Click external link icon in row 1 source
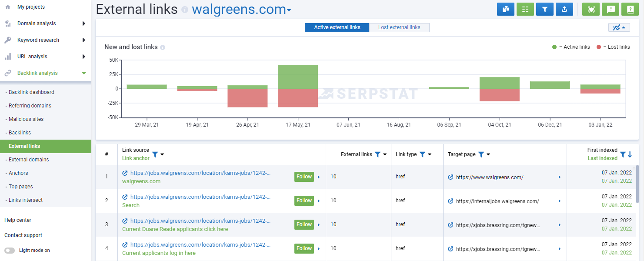644x261 pixels. pyautogui.click(x=125, y=173)
